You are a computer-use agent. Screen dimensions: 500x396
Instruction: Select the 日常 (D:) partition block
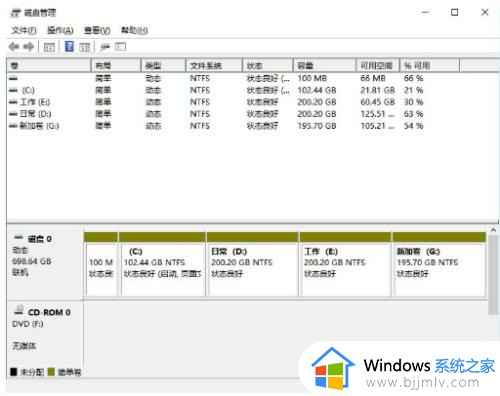tap(252, 264)
